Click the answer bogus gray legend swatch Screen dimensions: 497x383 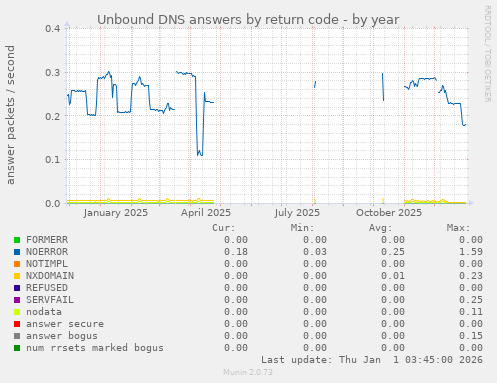pyautogui.click(x=17, y=336)
